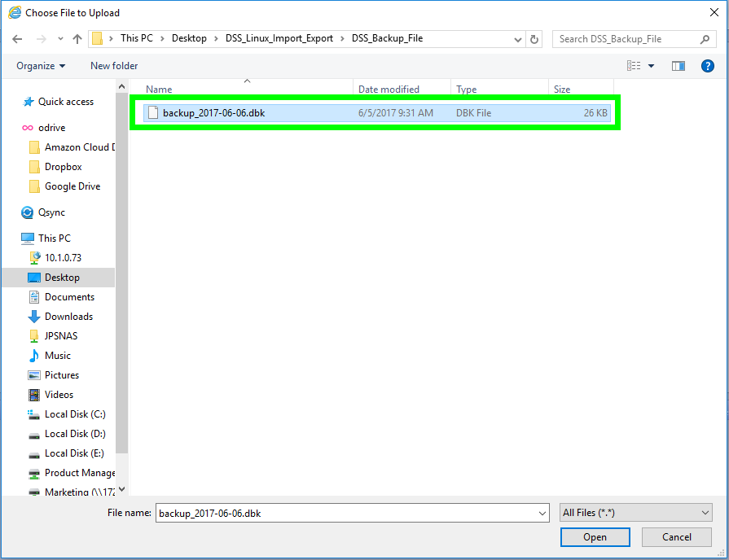Open the All Files type filter
The width and height of the screenshot is (729, 560).
(636, 513)
